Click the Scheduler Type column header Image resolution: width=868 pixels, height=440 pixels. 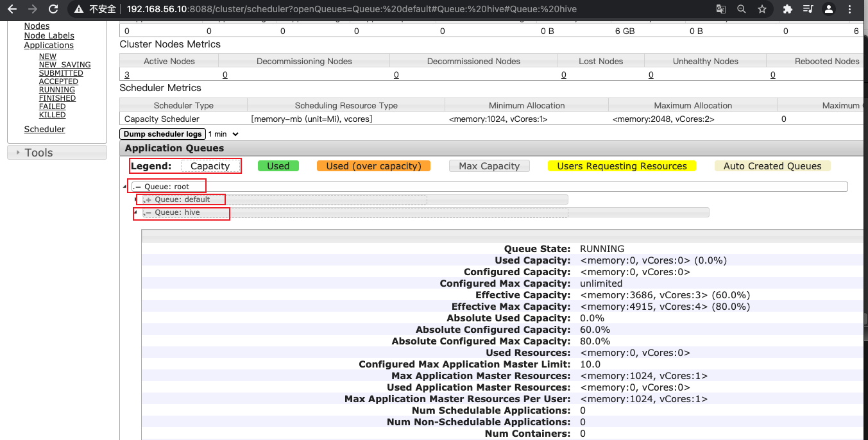[x=183, y=105]
